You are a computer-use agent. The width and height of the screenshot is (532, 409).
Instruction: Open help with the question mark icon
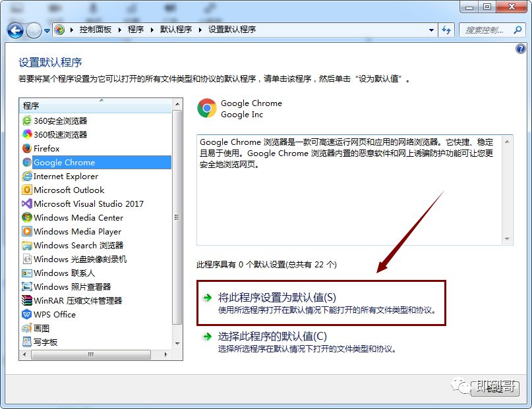pos(521,49)
